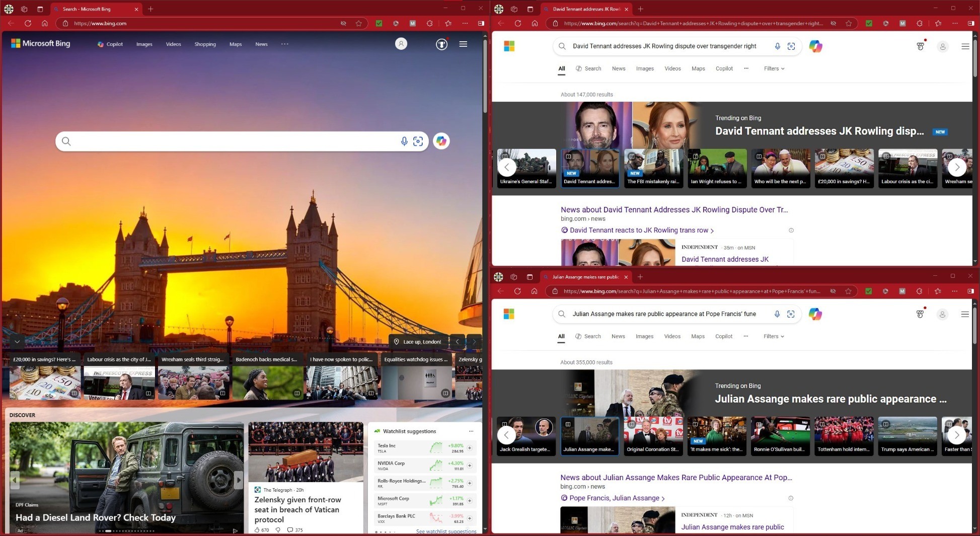Add bing.com to favorites star in left window
The width and height of the screenshot is (980, 536).
(x=358, y=23)
